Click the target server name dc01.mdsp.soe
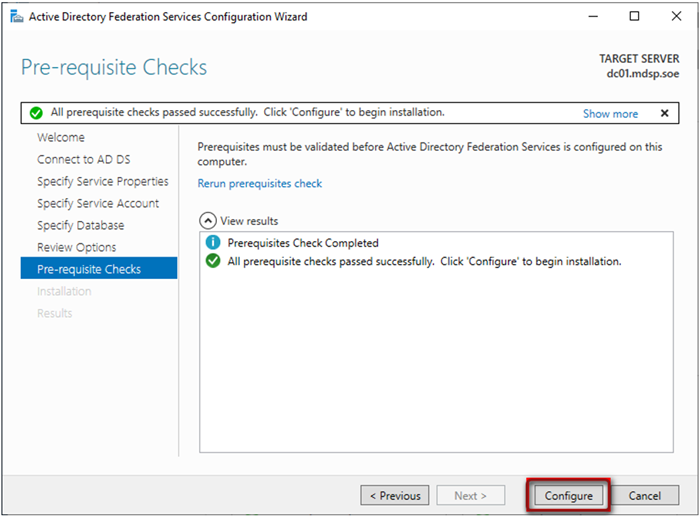This screenshot has height=516, width=700. point(642,74)
